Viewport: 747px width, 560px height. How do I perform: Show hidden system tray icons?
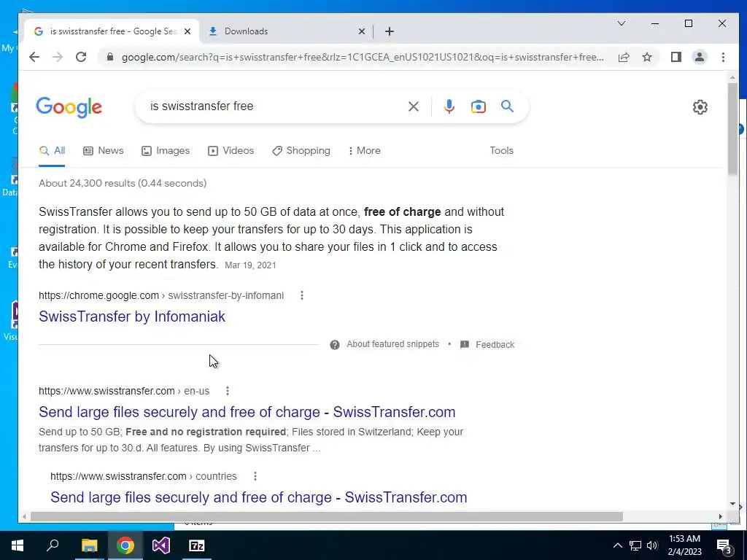tap(617, 545)
